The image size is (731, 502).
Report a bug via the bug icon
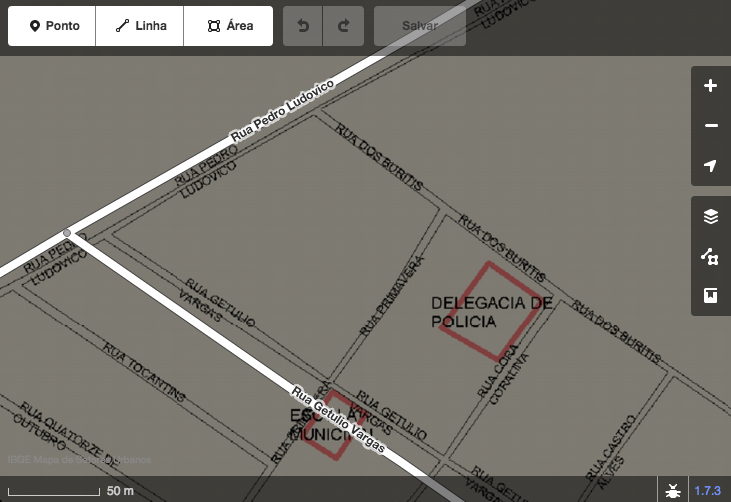(x=673, y=490)
